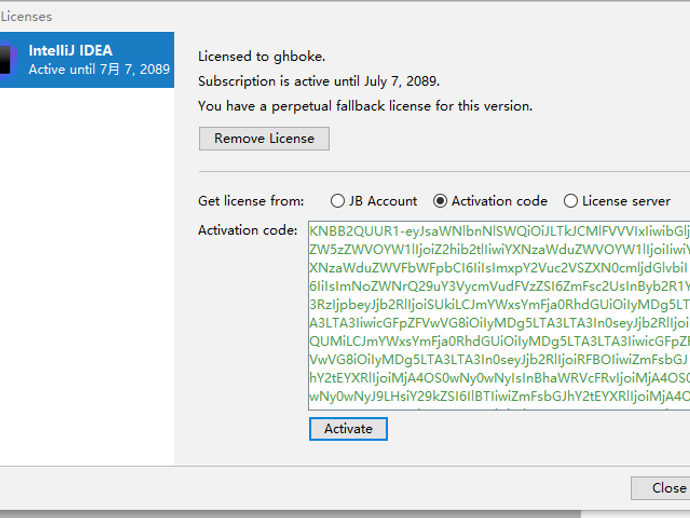Click the code line starting with hY2tEYXRlIjoi

coord(499,376)
